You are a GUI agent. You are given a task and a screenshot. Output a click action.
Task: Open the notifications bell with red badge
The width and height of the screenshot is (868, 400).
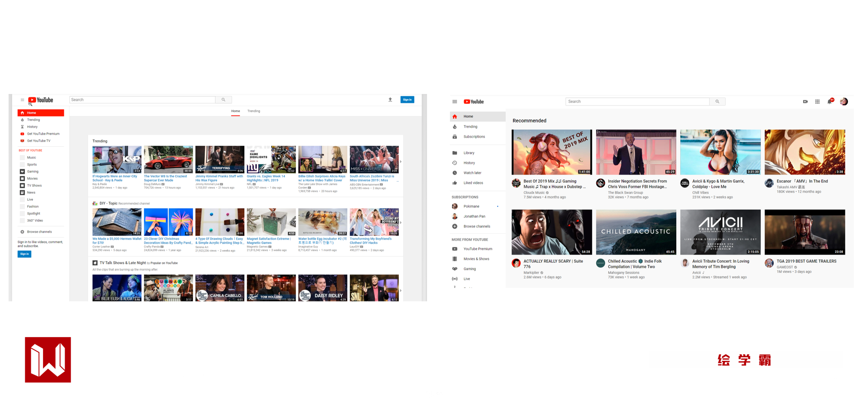pyautogui.click(x=830, y=101)
